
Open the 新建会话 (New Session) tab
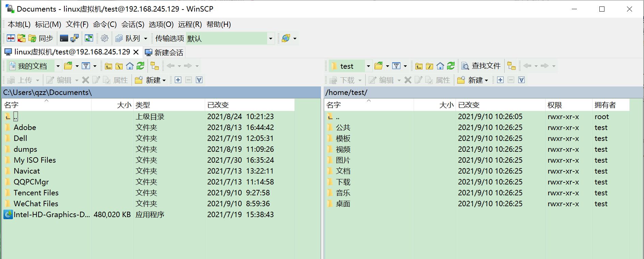(x=164, y=52)
